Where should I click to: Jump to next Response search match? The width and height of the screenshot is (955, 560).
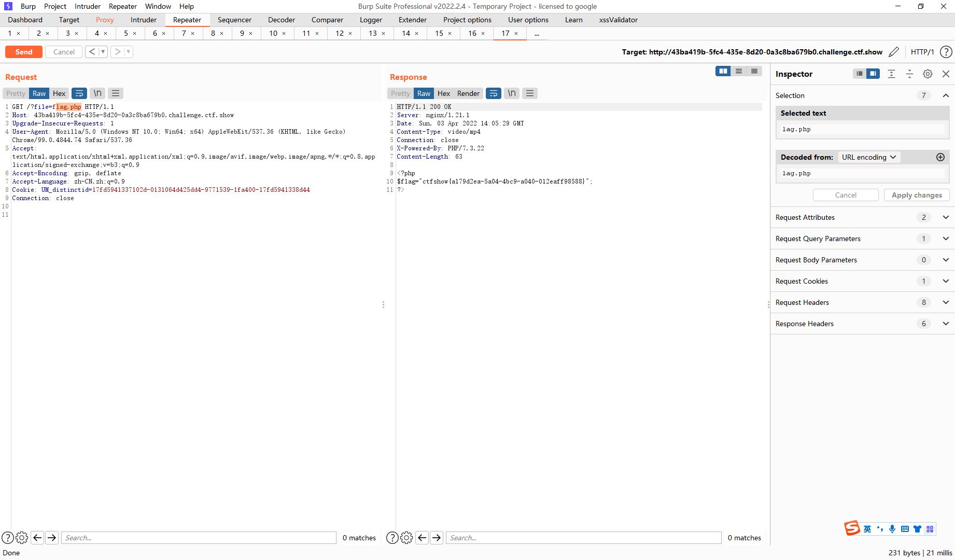point(437,538)
